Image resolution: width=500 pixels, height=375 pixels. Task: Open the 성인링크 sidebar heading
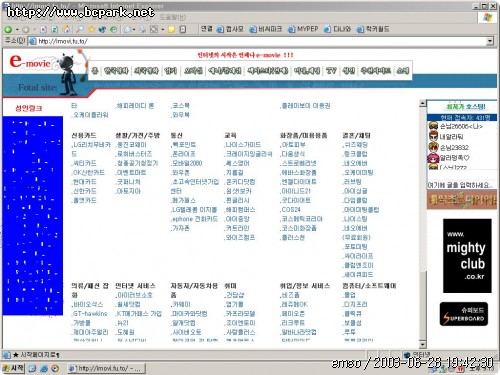click(x=29, y=108)
